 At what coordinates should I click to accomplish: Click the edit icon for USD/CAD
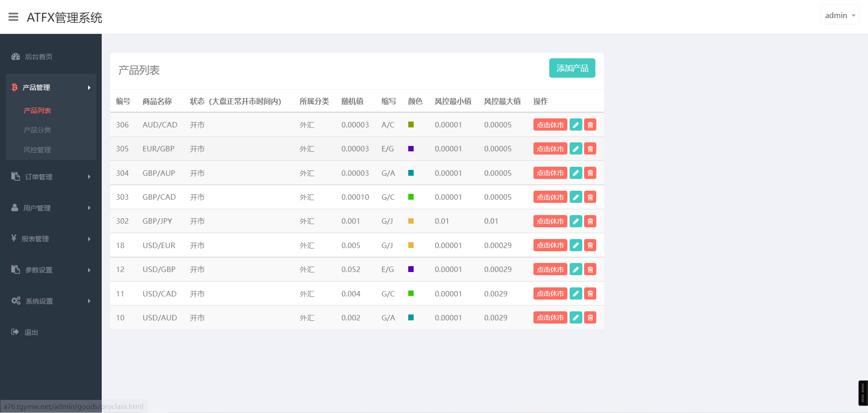(x=576, y=294)
